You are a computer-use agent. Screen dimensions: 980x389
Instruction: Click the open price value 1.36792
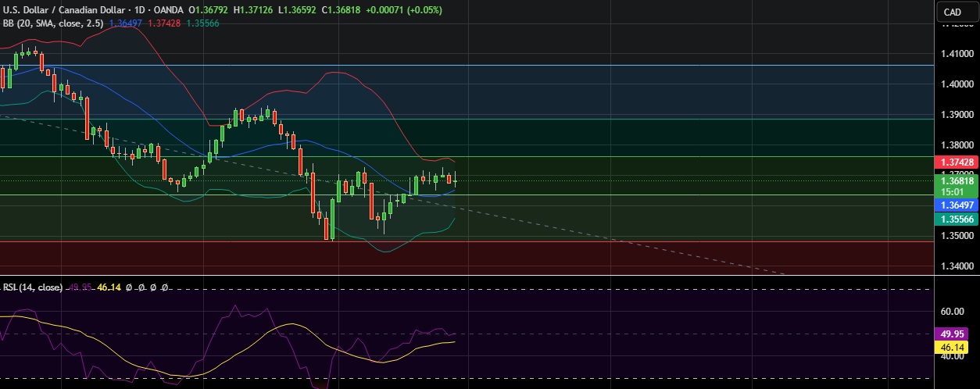pyautogui.click(x=213, y=9)
